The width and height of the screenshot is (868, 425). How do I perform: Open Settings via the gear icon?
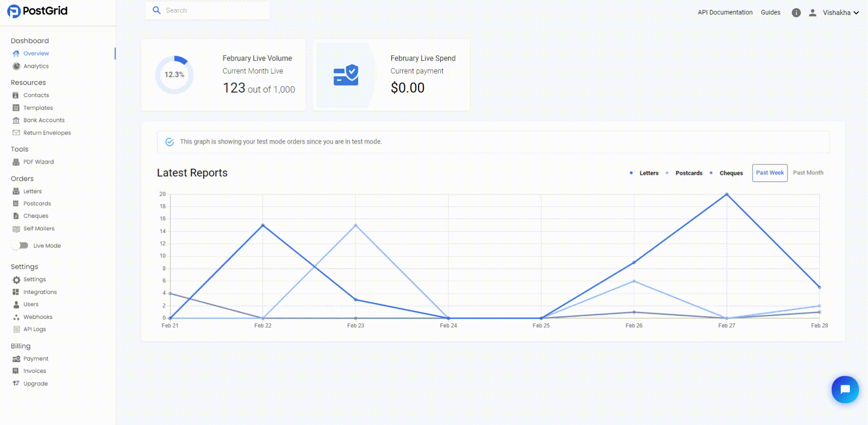pos(16,279)
